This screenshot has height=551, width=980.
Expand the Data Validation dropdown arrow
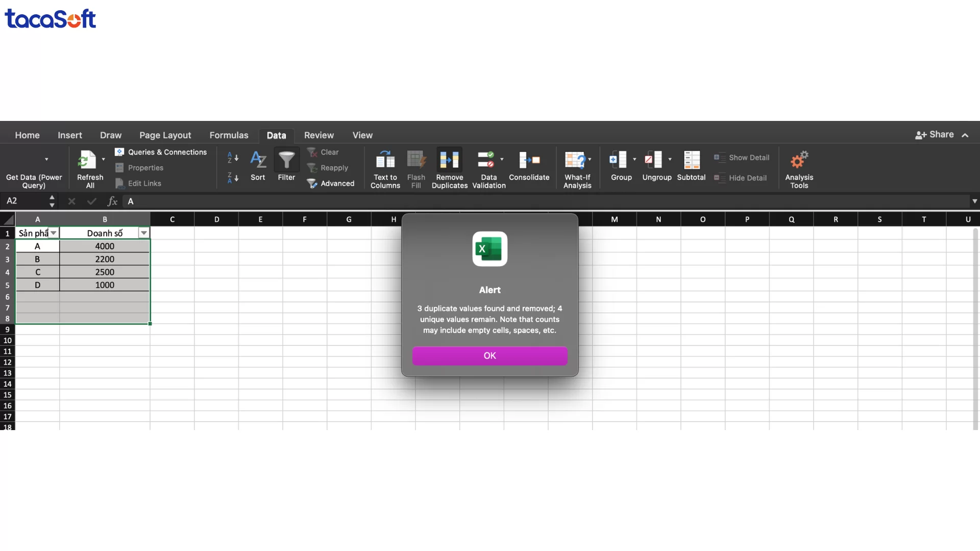click(x=502, y=158)
